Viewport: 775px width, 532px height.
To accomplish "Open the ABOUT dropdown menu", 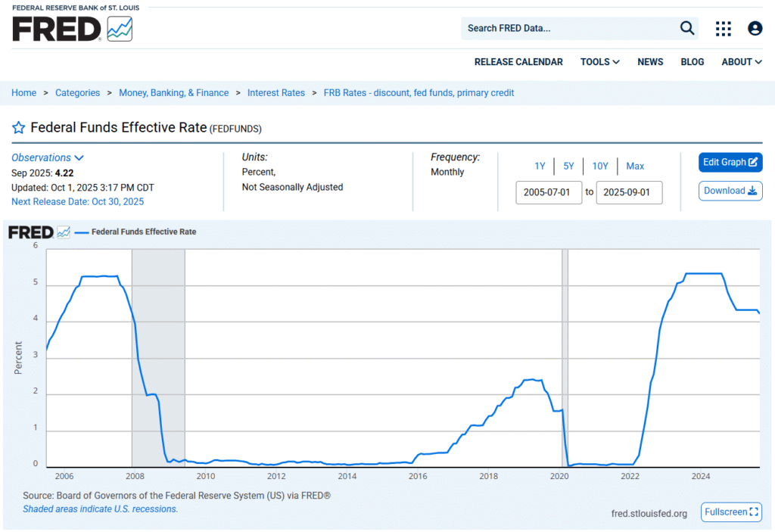I will pos(741,61).
